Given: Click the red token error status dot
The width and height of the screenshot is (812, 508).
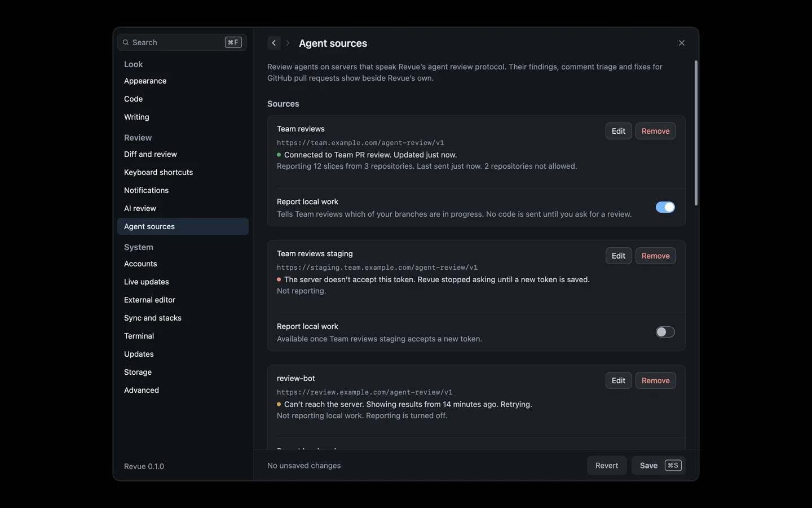Looking at the screenshot, I should [x=279, y=279].
